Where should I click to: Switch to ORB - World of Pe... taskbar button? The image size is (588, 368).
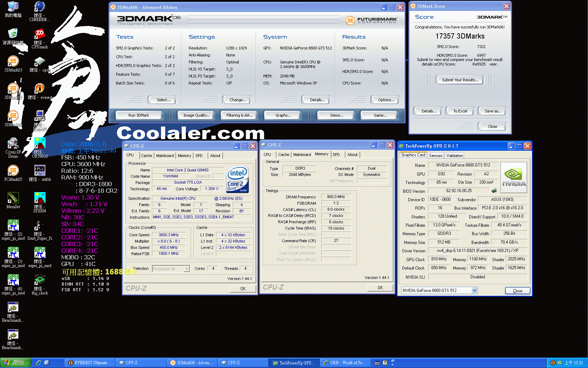[x=345, y=363]
